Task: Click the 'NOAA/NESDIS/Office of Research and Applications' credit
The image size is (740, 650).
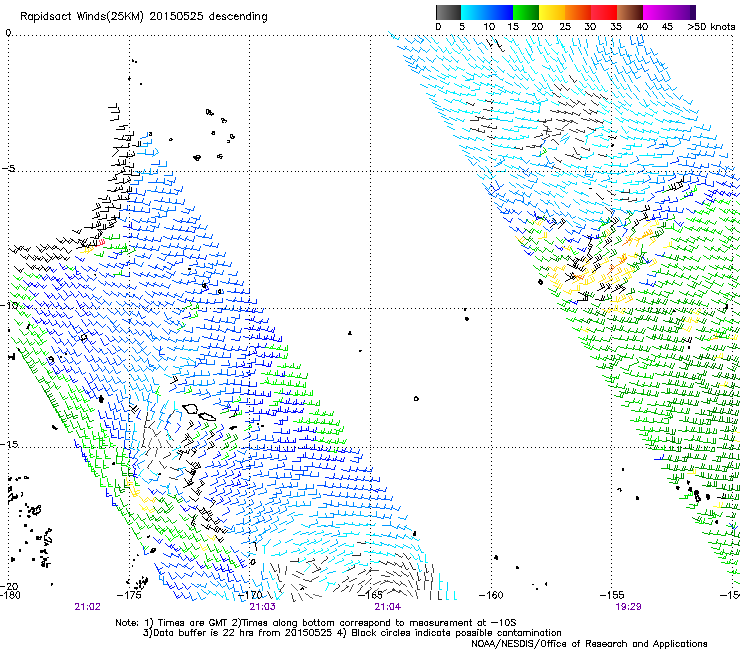Action: pyautogui.click(x=589, y=644)
